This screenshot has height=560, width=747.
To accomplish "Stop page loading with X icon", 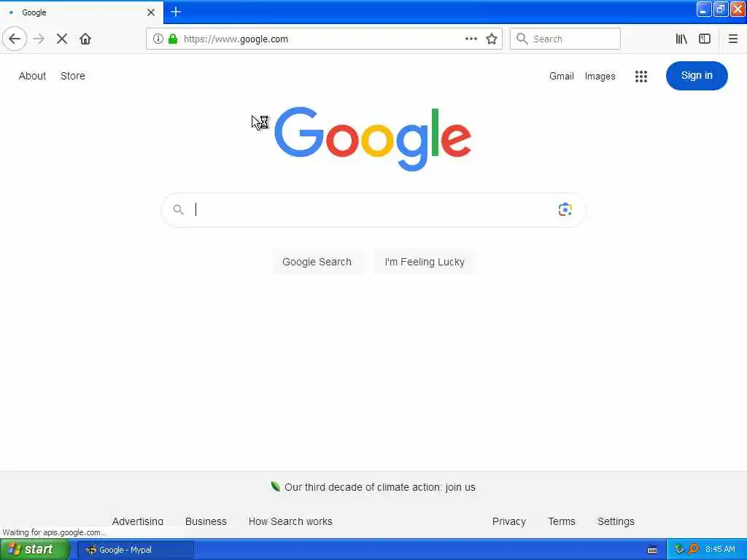I will [x=62, y=39].
